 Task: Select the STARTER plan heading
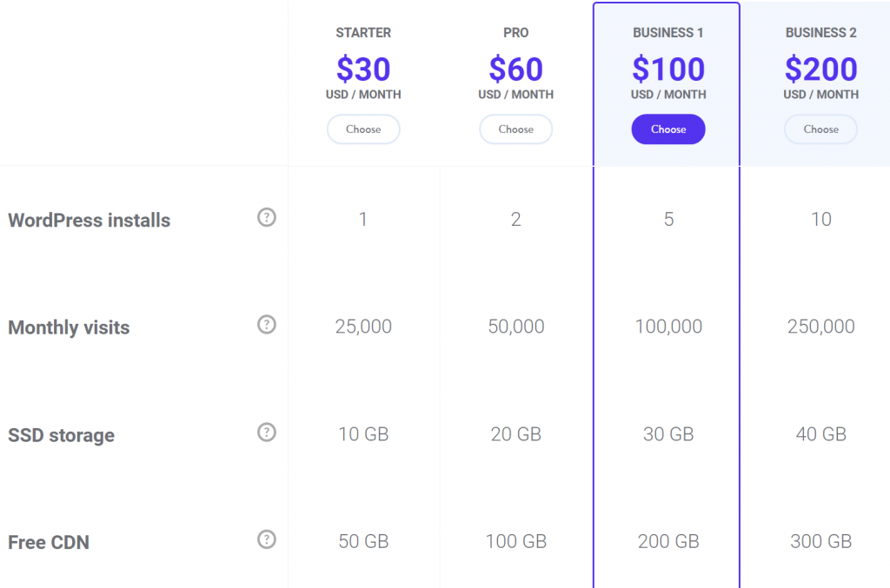tap(363, 33)
